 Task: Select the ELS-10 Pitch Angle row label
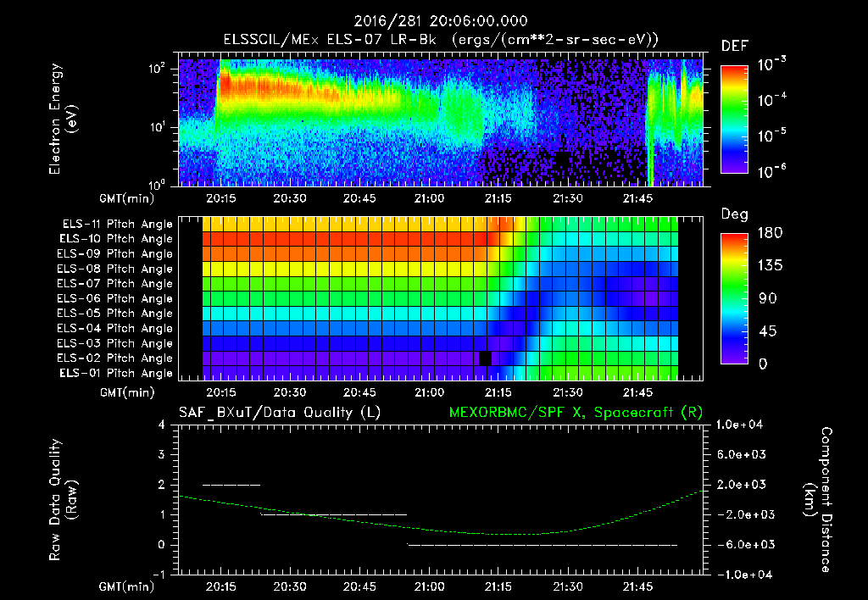pyautogui.click(x=116, y=239)
